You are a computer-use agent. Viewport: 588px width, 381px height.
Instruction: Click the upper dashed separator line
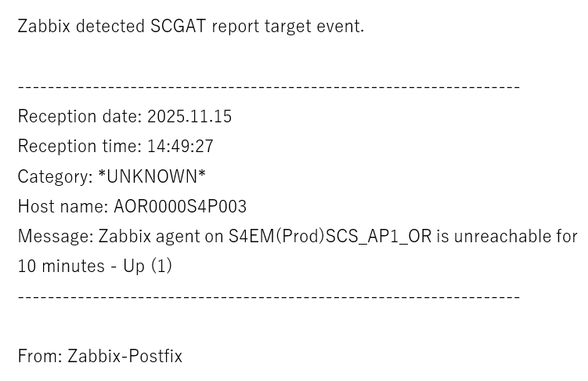click(x=269, y=86)
